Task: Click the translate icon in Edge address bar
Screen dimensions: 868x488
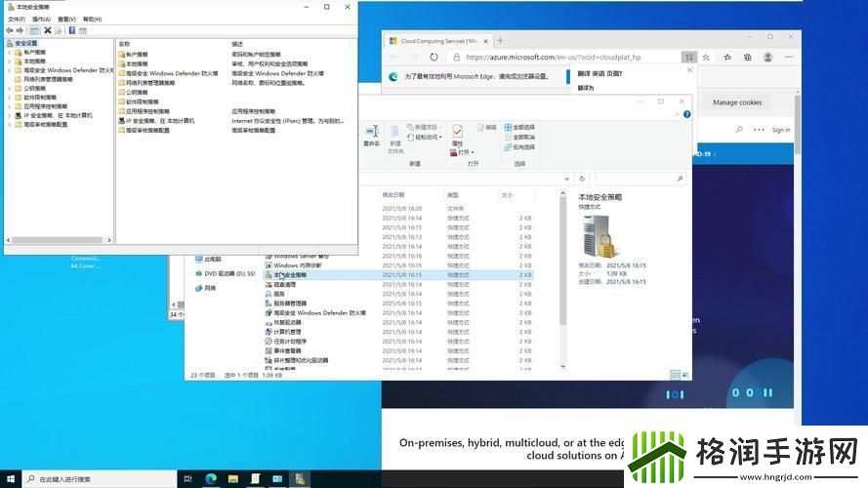Action: tap(688, 57)
